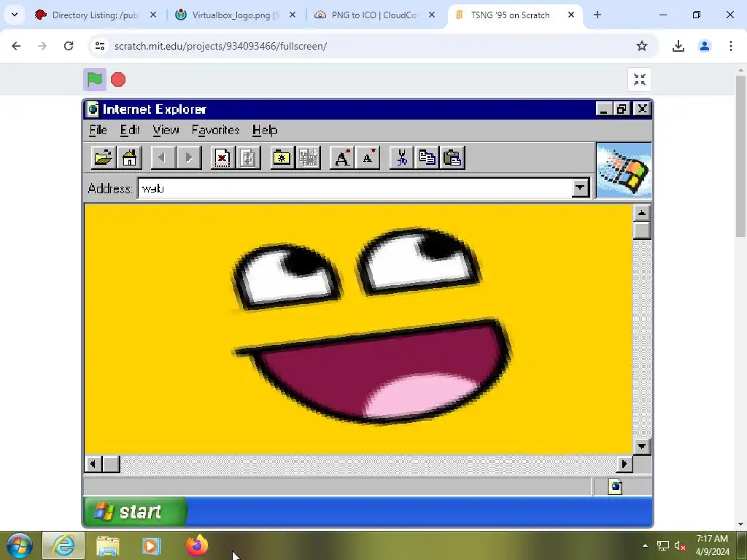Click the green flag to start project
Viewport: 747px width, 560px height.
coord(95,79)
